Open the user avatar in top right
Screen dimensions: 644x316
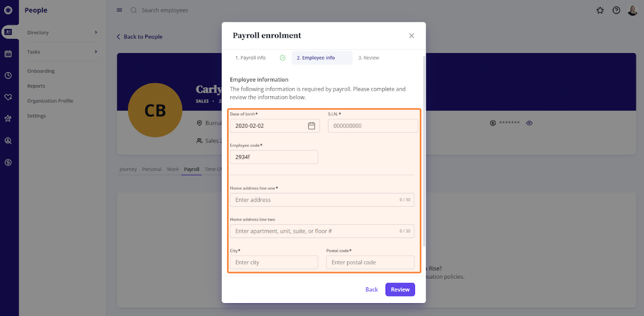coord(633,10)
